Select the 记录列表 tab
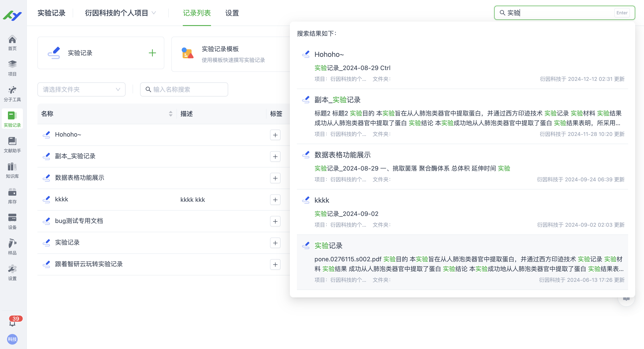 point(197,13)
